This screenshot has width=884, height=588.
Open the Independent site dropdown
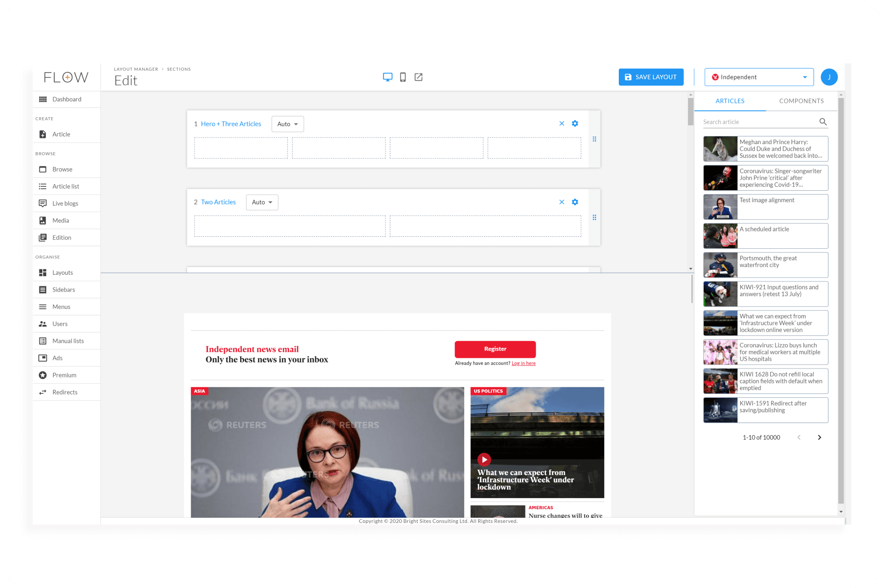pyautogui.click(x=759, y=77)
